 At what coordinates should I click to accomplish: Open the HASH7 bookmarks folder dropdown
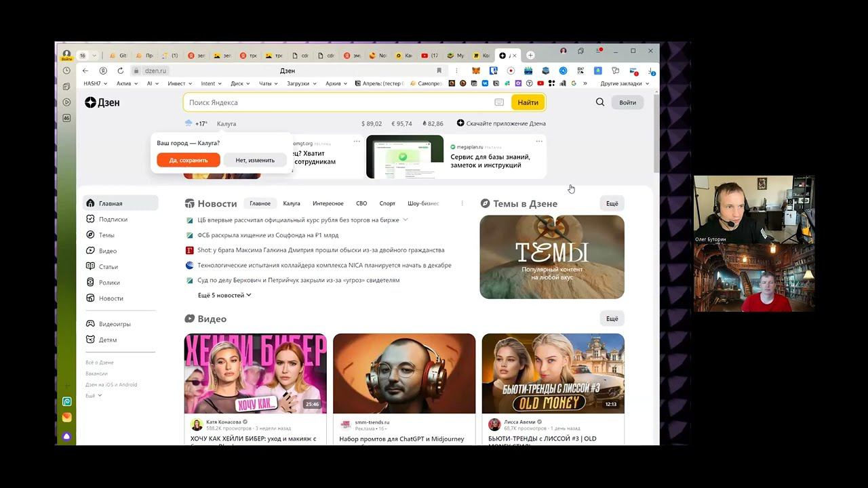96,83
